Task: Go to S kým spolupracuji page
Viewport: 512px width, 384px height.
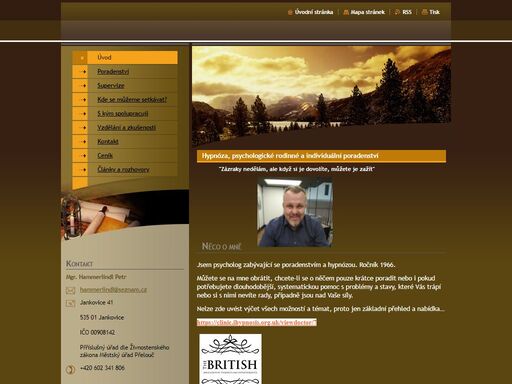Action: click(123, 114)
